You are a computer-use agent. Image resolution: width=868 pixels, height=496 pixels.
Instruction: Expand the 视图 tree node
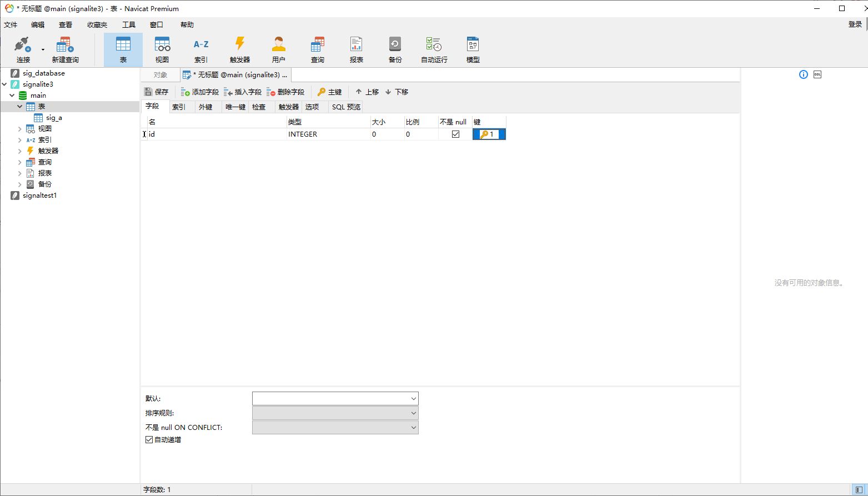pos(19,129)
